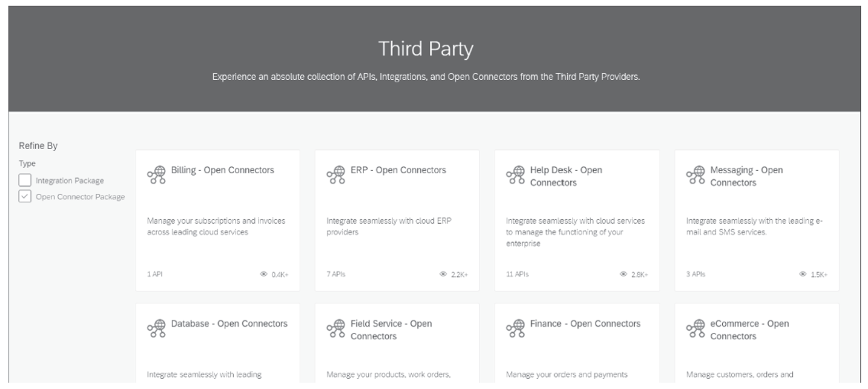Screen dimensions: 868x389
Task: Click the eye icon showing 2.2K+ views
Action: pyautogui.click(x=443, y=274)
